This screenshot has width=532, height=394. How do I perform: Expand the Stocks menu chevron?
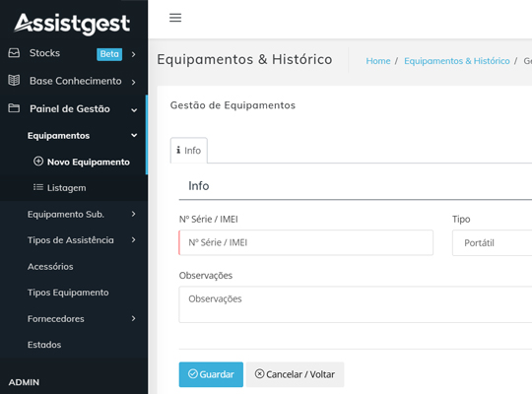134,54
